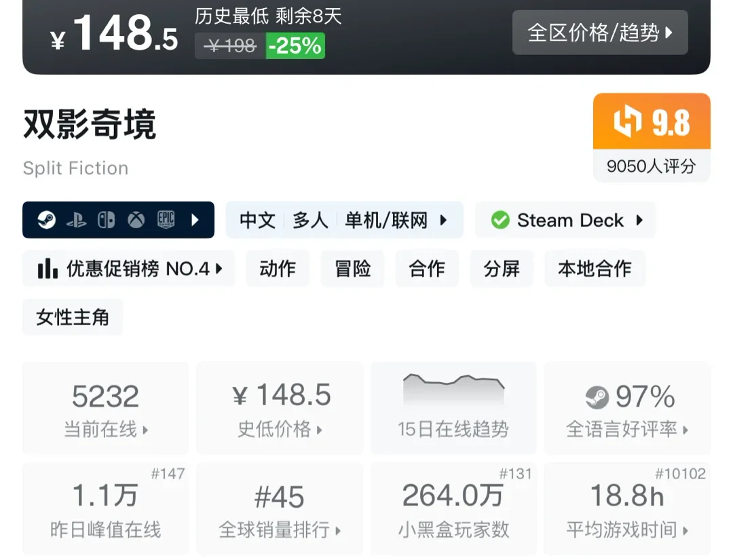The height and width of the screenshot is (560, 733).
Task: Click the PlayStation platform icon
Action: 76,220
